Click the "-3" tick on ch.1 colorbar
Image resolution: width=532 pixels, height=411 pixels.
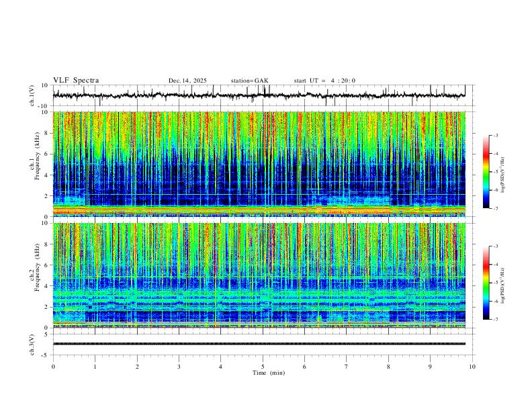click(495, 135)
